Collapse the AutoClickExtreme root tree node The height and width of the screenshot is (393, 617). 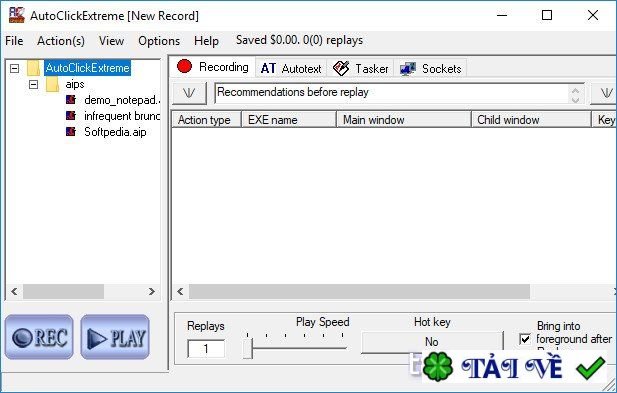coord(15,68)
